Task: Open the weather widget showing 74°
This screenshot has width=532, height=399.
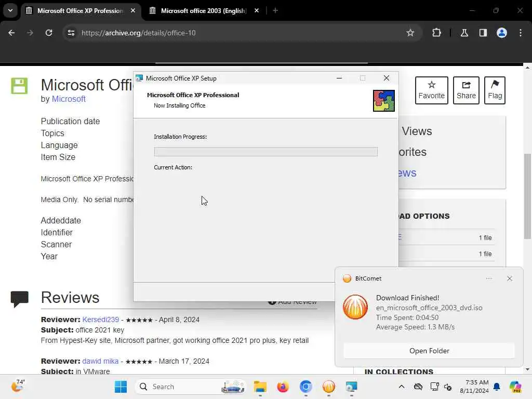Action: pyautogui.click(x=18, y=386)
